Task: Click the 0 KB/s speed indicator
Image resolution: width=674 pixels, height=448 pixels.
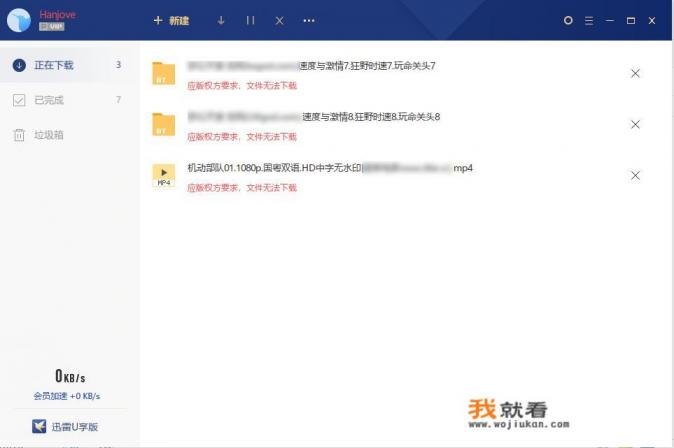Action: pyautogui.click(x=70, y=376)
